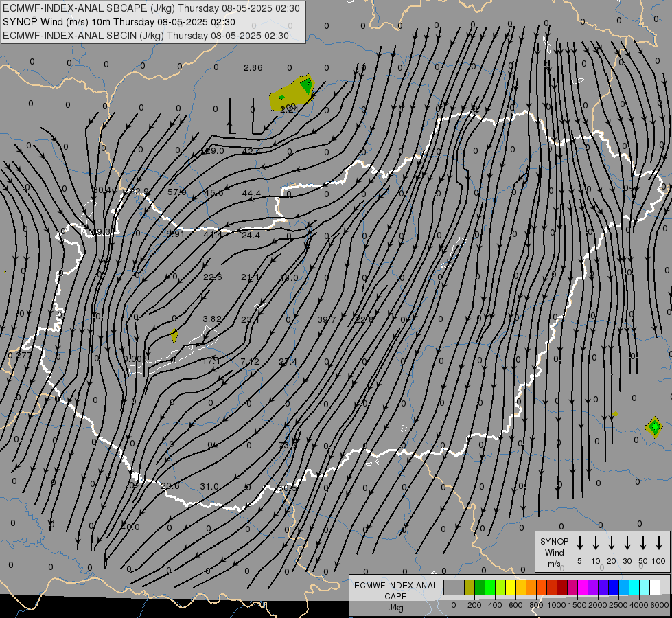
Task: Click the 'ECMWF-INDEX-ANAL CAPE J/kg' legend label
Action: [x=395, y=596]
